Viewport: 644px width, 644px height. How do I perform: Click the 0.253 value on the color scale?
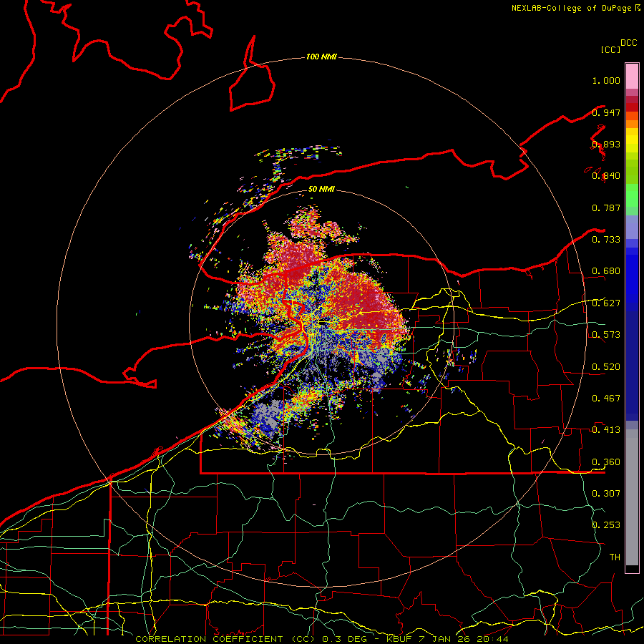tap(606, 525)
